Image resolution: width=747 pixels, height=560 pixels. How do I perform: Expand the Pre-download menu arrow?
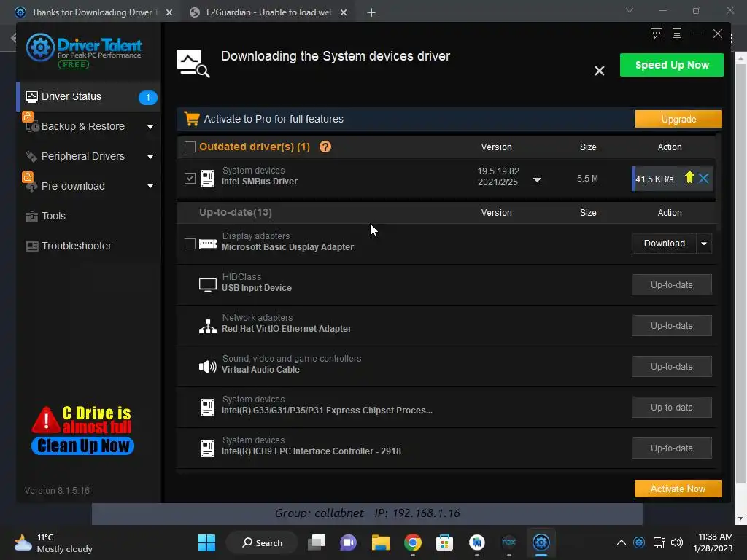coord(150,186)
